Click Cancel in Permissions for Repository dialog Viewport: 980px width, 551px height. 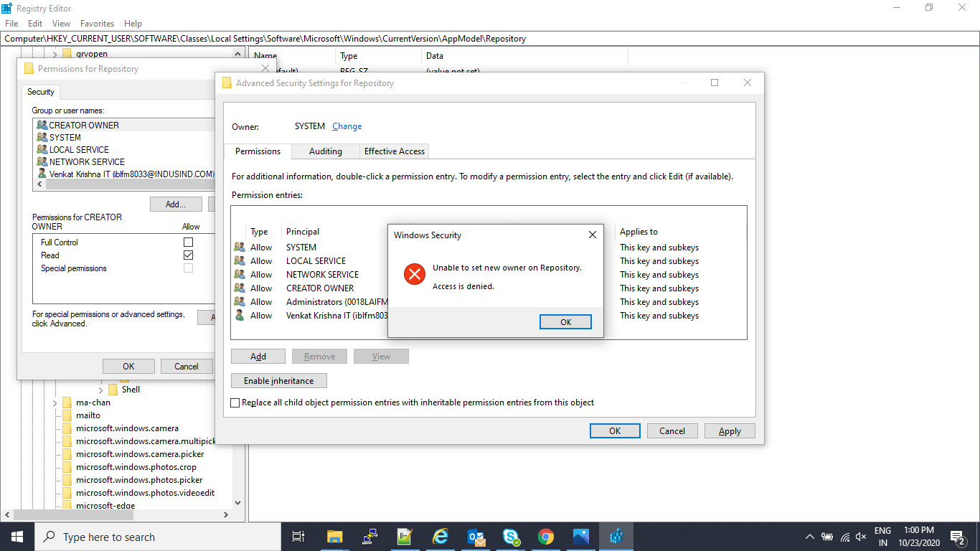[187, 367]
